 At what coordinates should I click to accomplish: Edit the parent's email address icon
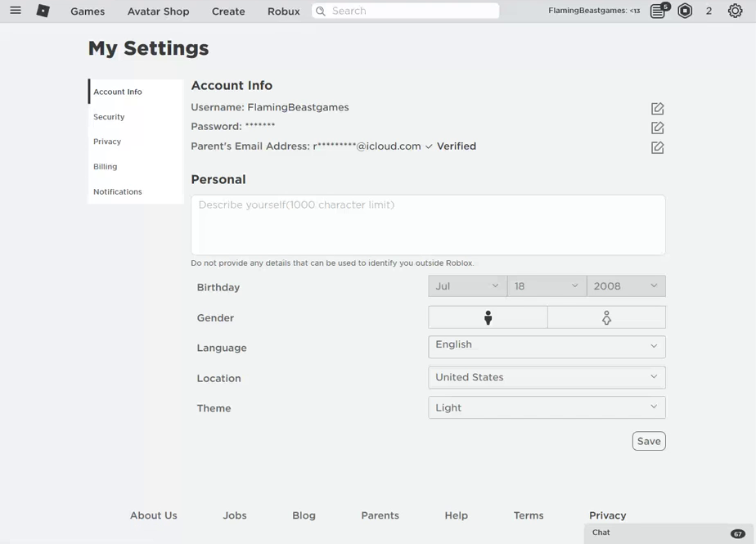click(657, 147)
